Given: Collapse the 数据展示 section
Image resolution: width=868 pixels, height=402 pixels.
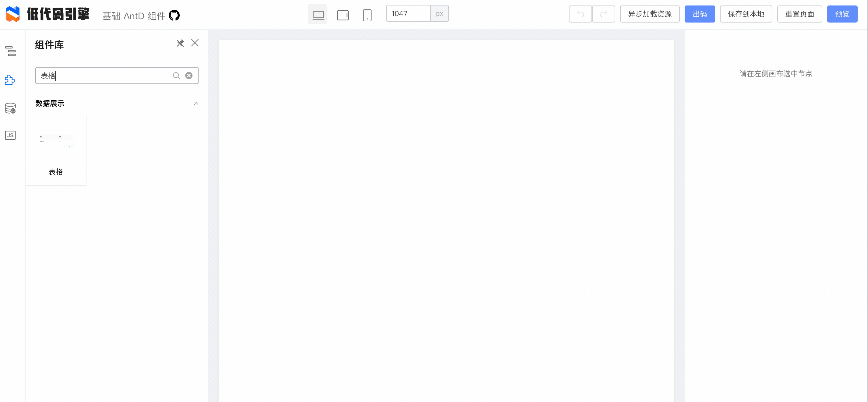Looking at the screenshot, I should (196, 104).
